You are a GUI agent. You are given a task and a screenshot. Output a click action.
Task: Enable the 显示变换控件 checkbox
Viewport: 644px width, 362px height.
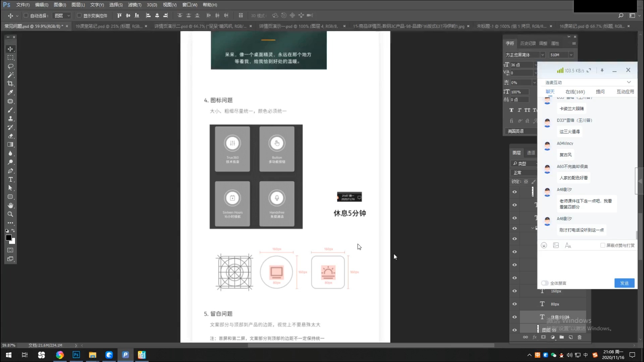click(x=79, y=15)
